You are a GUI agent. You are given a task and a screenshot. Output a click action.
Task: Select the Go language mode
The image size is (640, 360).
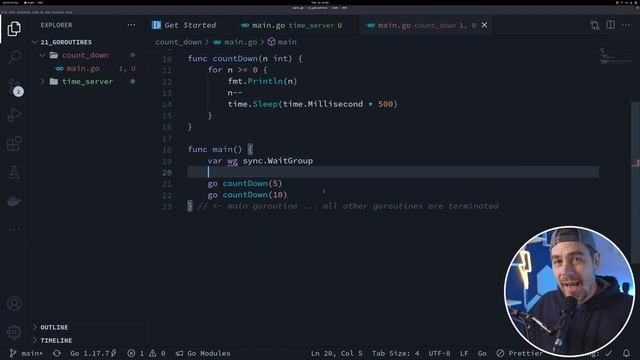[x=482, y=353]
